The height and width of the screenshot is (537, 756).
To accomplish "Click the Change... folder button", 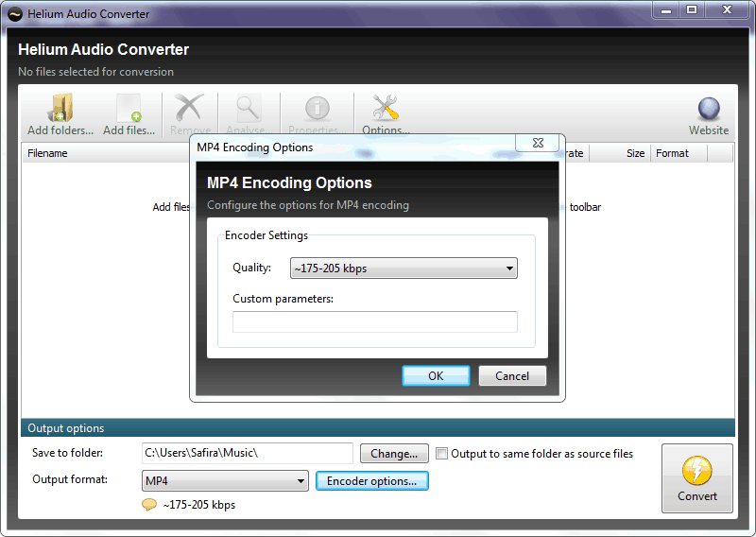I will [x=394, y=454].
